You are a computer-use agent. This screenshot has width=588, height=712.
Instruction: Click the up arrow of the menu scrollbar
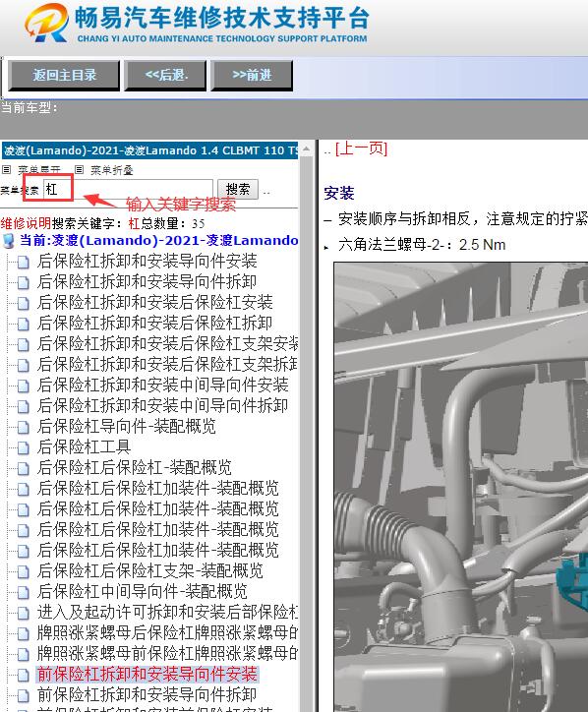pos(307,148)
